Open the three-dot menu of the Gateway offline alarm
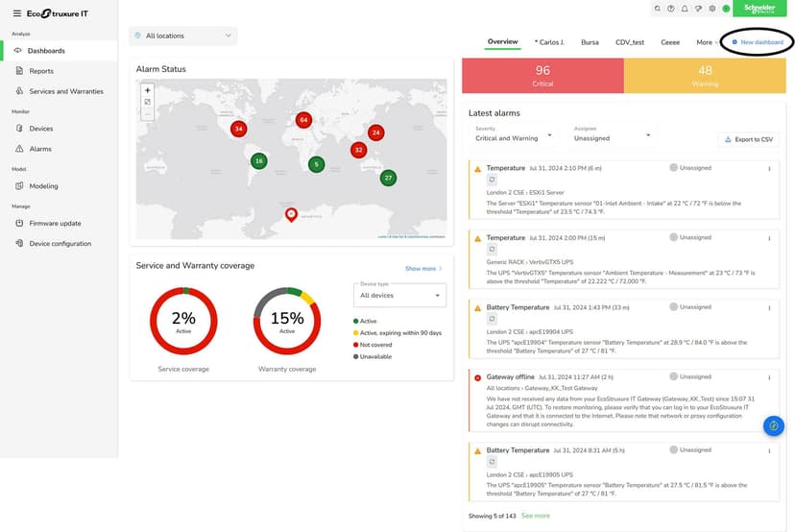This screenshot has height=532, width=795. (x=769, y=377)
